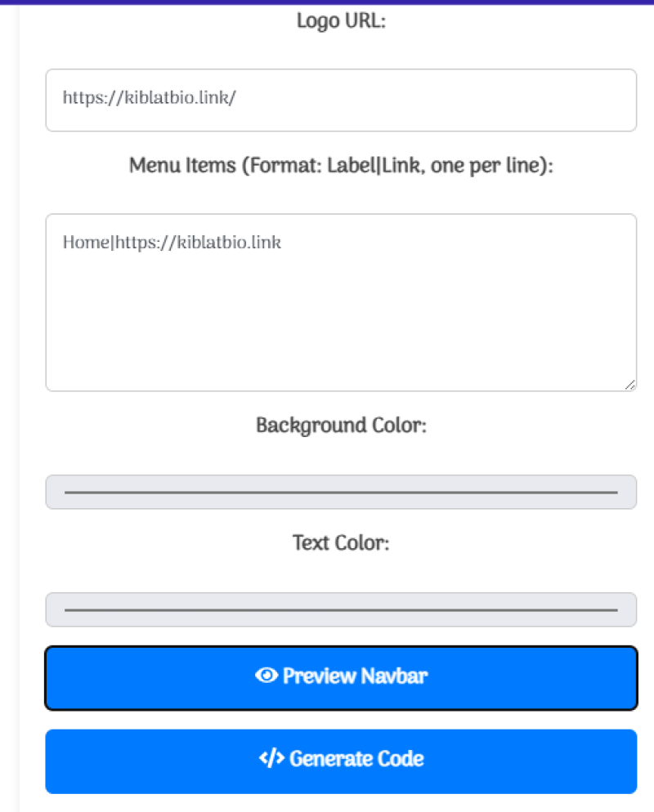Click the textarea resize grip icon
This screenshot has width=654, height=812.
pos(629,384)
